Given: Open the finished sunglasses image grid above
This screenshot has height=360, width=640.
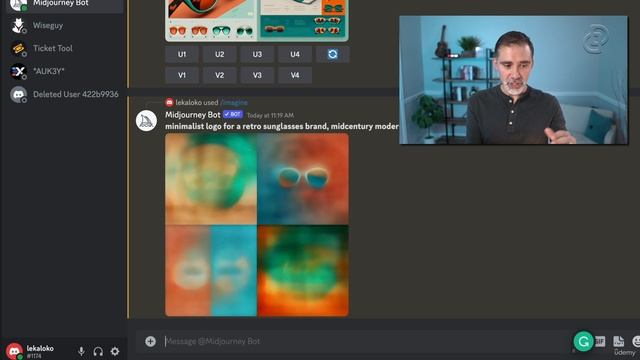Looking at the screenshot, I should point(257,20).
